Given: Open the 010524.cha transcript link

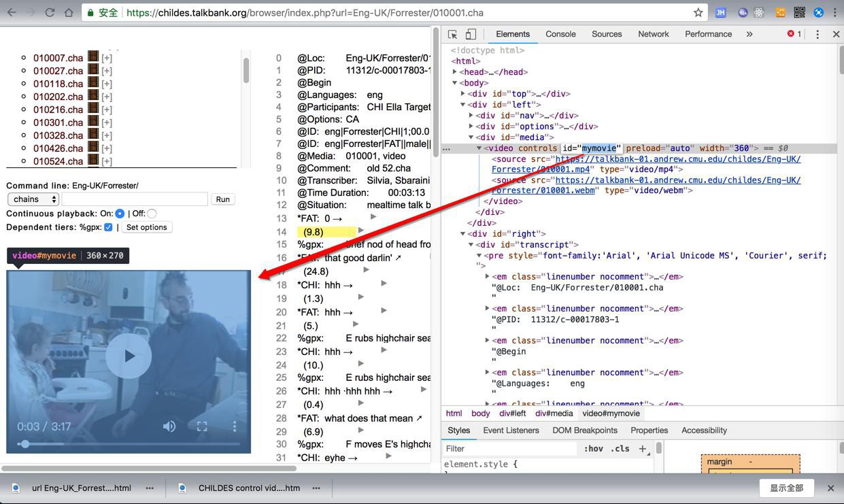Looking at the screenshot, I should (x=58, y=161).
